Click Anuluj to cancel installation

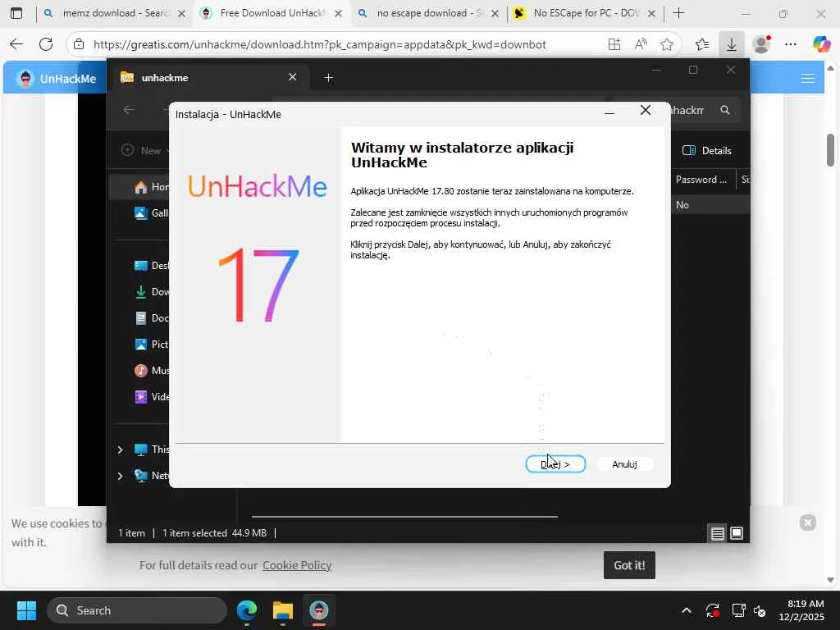tap(624, 464)
